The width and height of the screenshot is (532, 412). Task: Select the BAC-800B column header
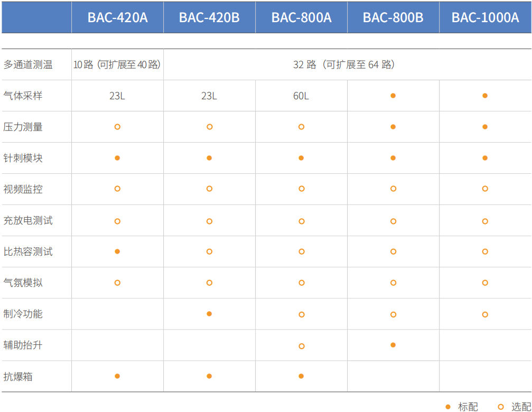[393, 17]
